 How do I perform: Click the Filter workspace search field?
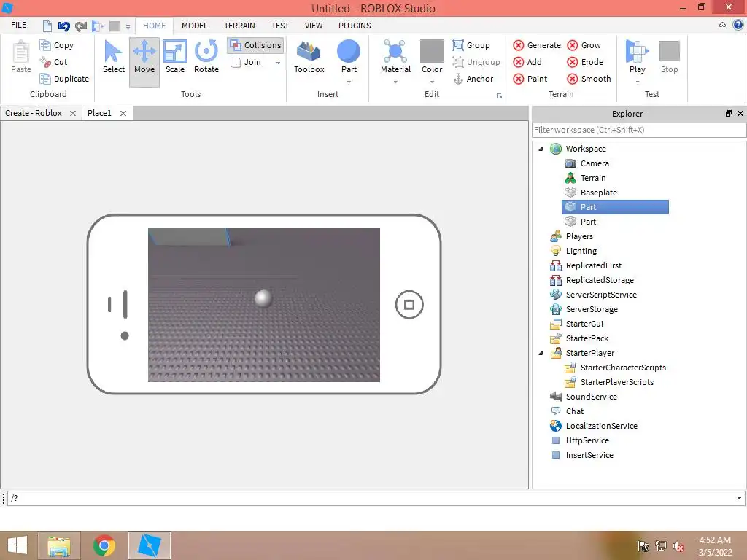click(x=639, y=130)
